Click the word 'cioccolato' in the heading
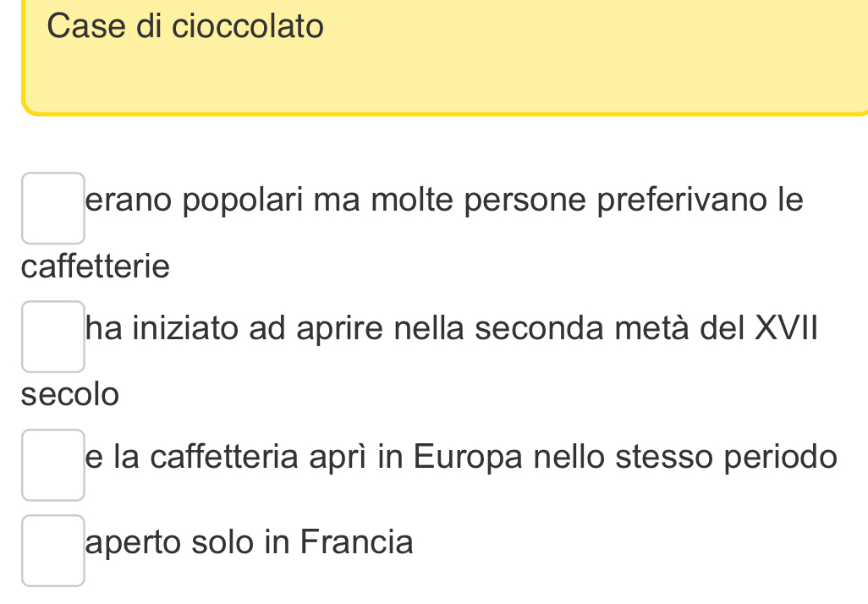The height and width of the screenshot is (604, 868). [248, 26]
